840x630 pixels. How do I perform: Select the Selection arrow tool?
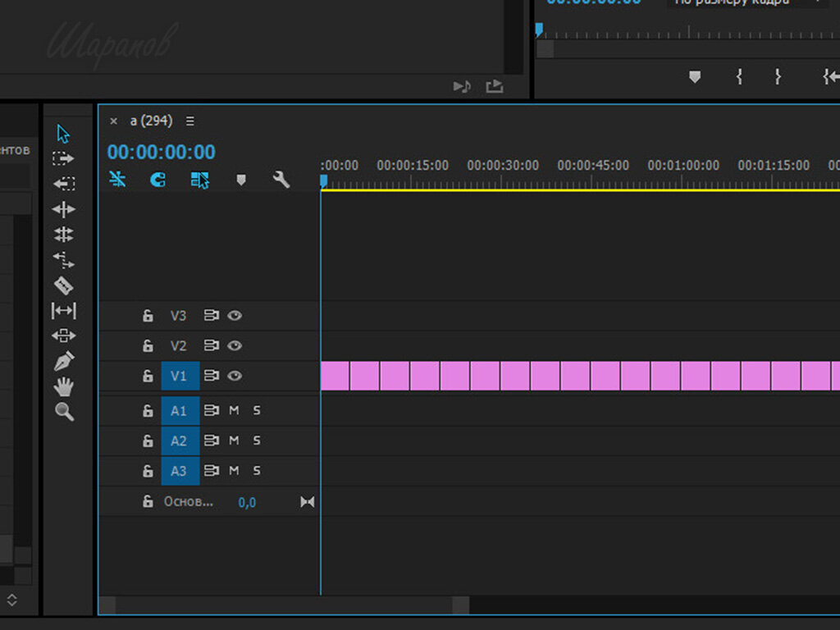(x=63, y=134)
